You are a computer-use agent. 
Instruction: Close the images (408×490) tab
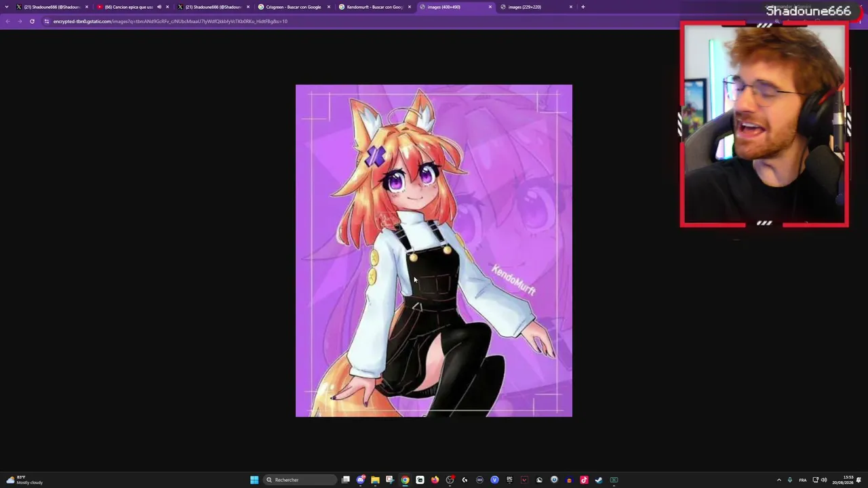click(x=490, y=7)
